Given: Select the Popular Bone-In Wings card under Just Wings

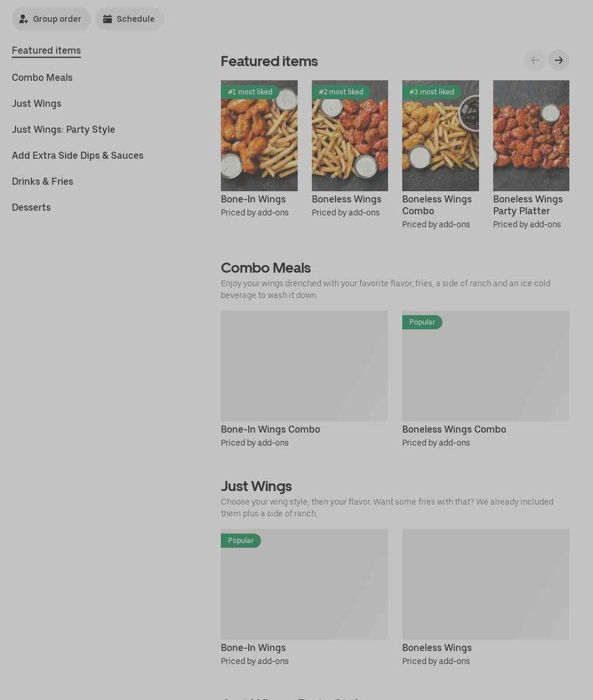Looking at the screenshot, I should (304, 598).
